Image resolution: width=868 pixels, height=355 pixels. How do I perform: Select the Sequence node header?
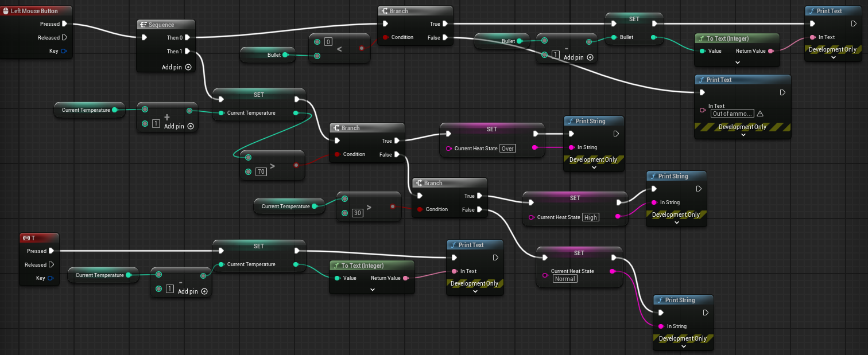[166, 25]
